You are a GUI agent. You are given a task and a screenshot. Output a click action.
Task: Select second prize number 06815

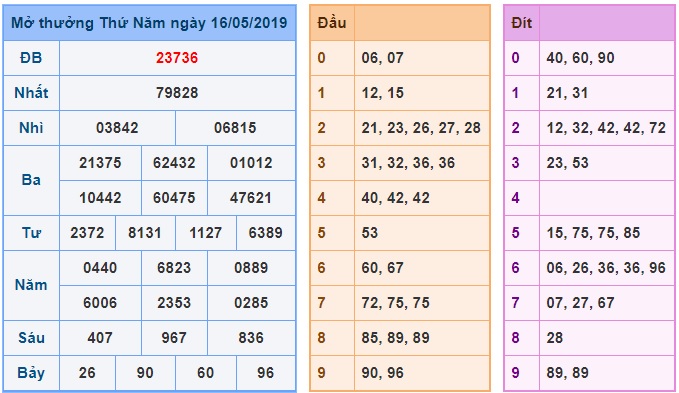click(x=235, y=128)
